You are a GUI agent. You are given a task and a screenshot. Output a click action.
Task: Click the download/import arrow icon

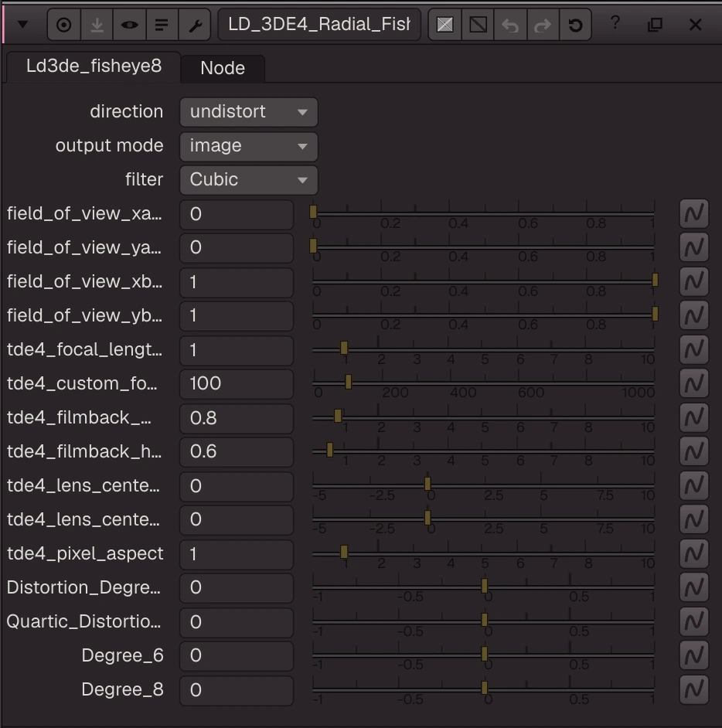(x=97, y=25)
